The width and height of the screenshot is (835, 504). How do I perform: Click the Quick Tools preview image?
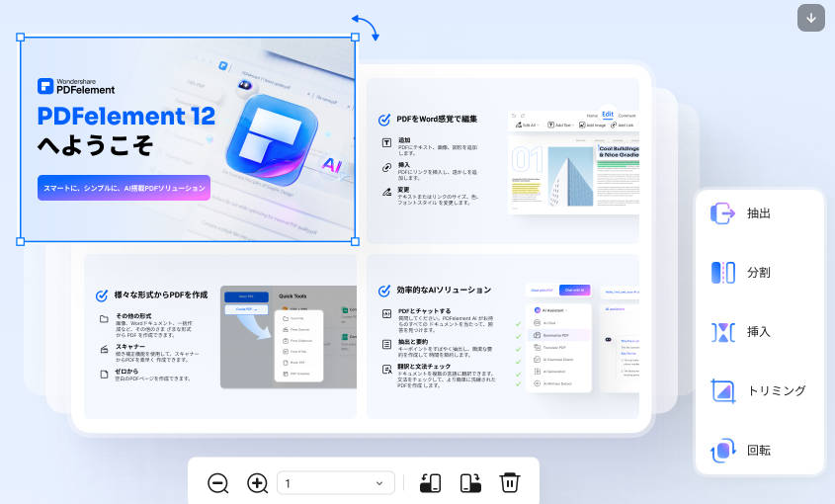coord(289,337)
